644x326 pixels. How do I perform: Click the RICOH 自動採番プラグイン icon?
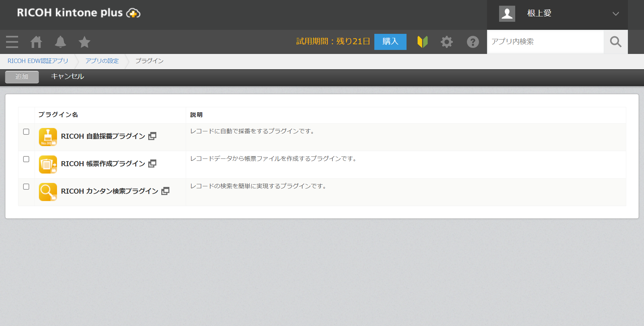coord(48,137)
